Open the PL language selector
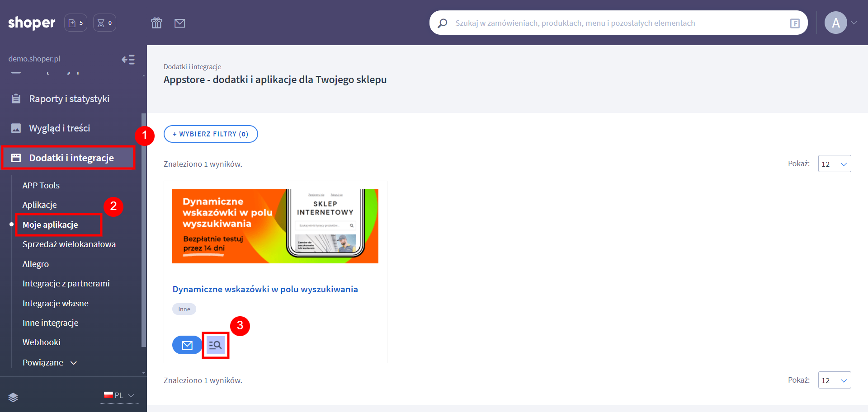This screenshot has height=412, width=868. point(119,395)
